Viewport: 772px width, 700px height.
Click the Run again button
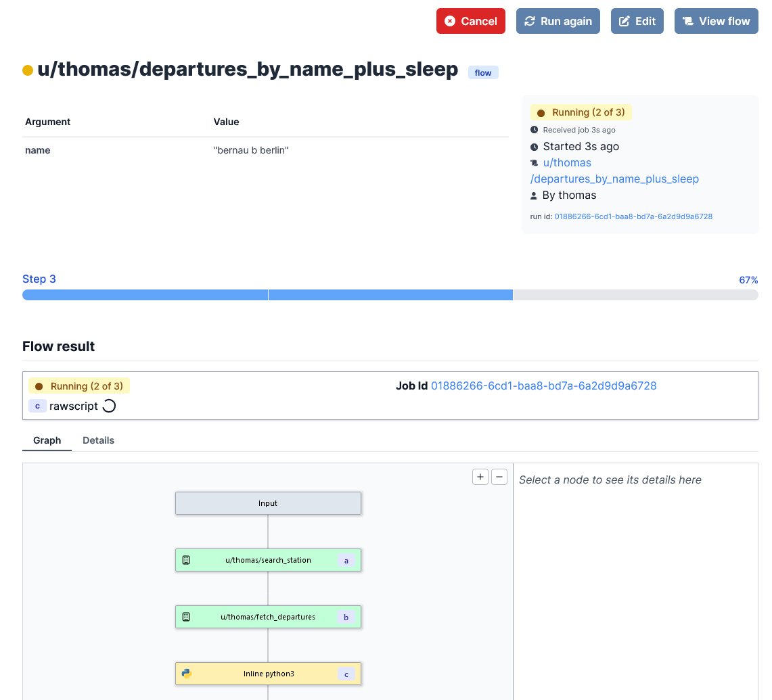click(x=558, y=21)
